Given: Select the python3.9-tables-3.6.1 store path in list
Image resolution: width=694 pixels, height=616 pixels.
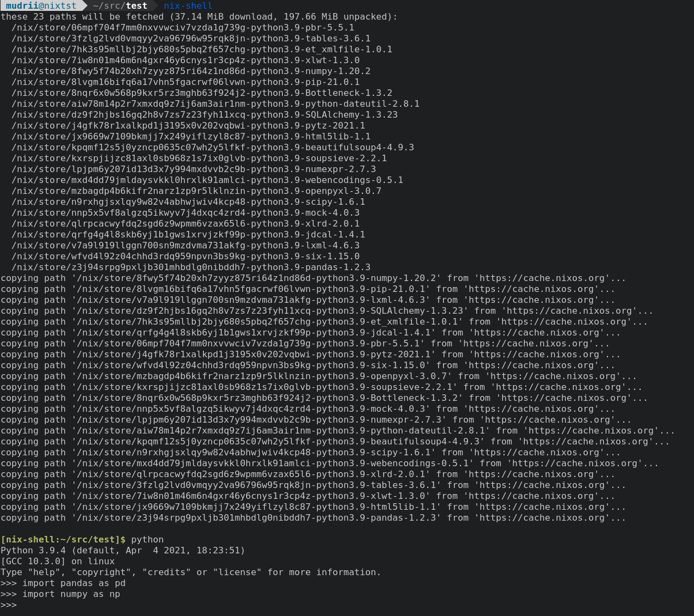Looking at the screenshot, I should 191,38.
